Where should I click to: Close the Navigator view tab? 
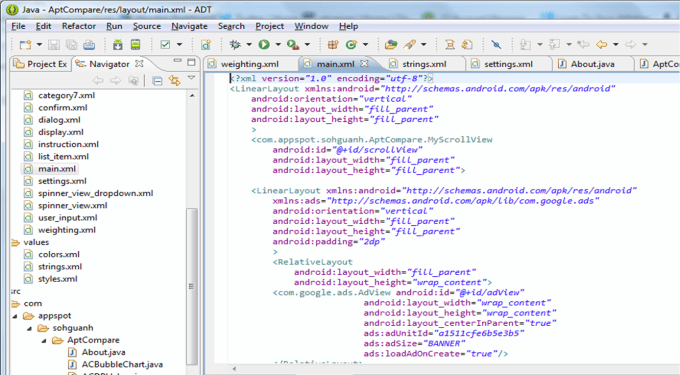click(x=139, y=63)
